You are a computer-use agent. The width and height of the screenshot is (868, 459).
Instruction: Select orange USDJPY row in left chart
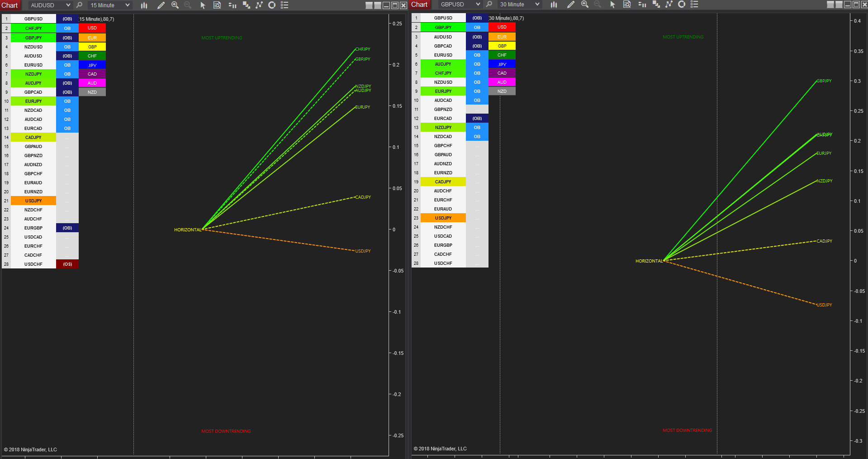[x=33, y=201]
